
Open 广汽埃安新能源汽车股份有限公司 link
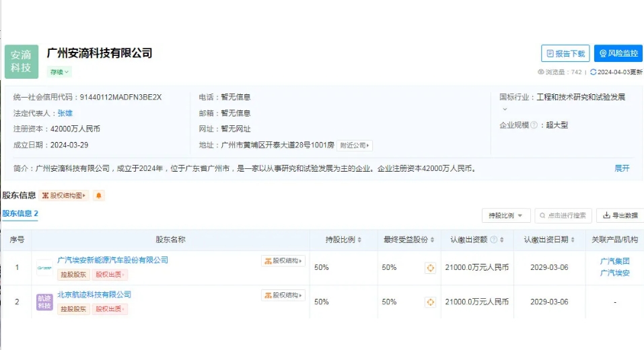point(112,260)
